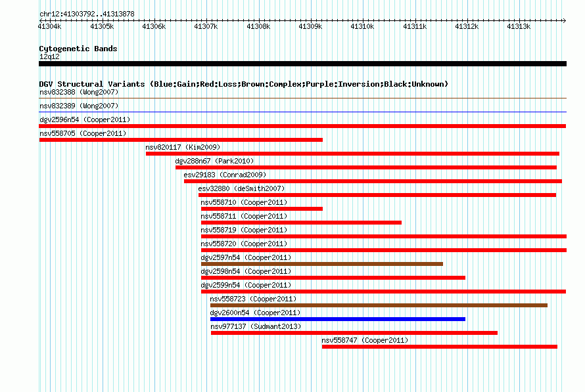Click the red loss bar of esv32880
The image size is (585, 392).
pyautogui.click(x=377, y=195)
